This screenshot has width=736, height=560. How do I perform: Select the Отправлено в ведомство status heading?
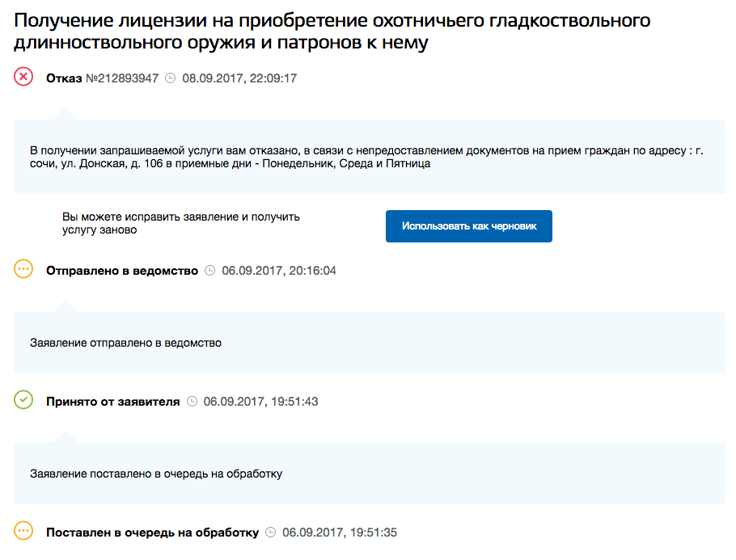(122, 271)
